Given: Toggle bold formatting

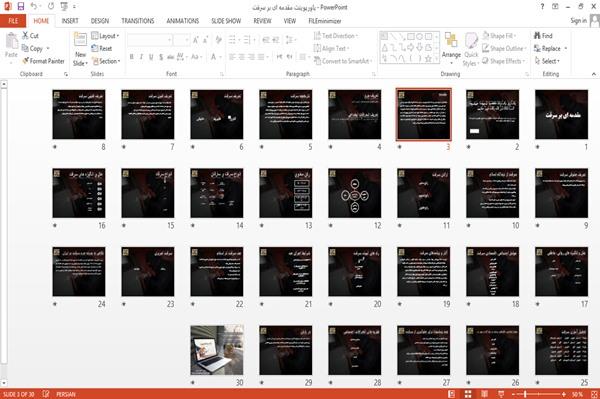Looking at the screenshot, I should click(x=132, y=57).
